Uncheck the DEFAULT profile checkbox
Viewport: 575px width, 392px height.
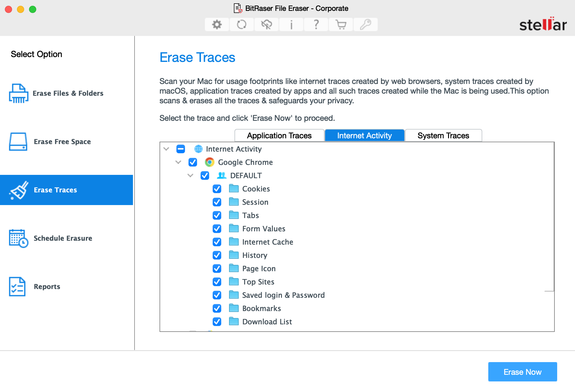click(205, 175)
